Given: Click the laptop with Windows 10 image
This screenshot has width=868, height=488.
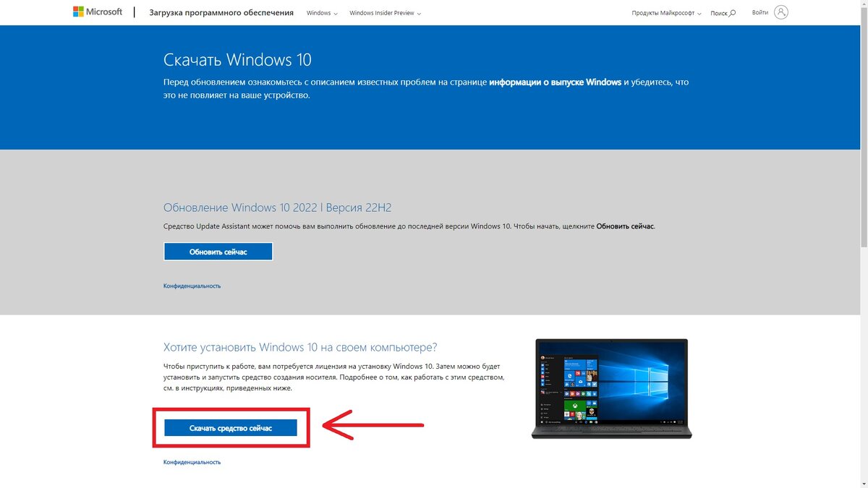Looking at the screenshot, I should [x=611, y=388].
